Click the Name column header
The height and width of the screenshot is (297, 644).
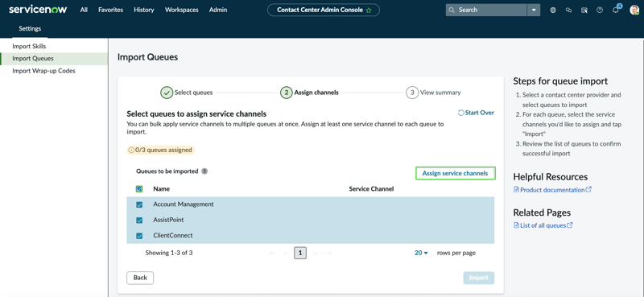click(x=162, y=189)
